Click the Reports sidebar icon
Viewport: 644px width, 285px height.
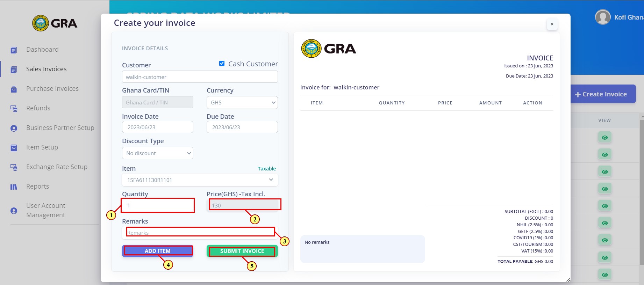(14, 187)
